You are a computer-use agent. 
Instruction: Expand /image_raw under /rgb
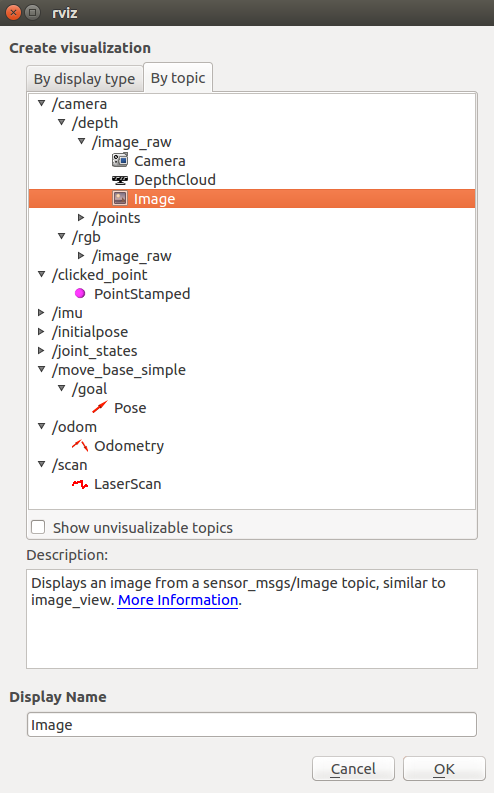pos(81,256)
